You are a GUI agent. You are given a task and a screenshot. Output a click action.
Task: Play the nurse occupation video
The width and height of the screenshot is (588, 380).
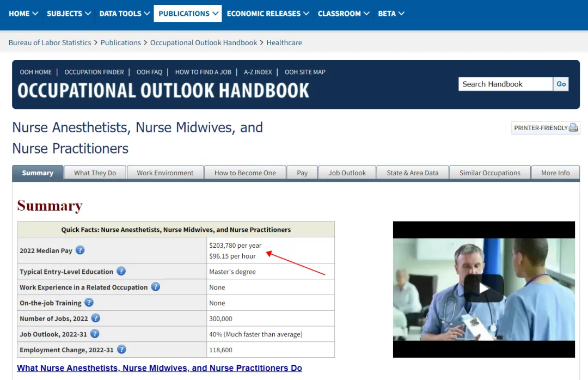(484, 289)
